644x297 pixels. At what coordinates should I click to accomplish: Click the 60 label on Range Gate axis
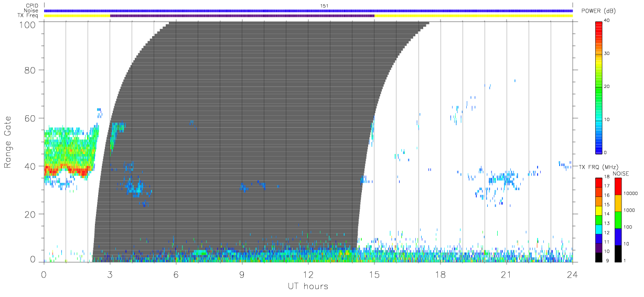[x=30, y=118]
